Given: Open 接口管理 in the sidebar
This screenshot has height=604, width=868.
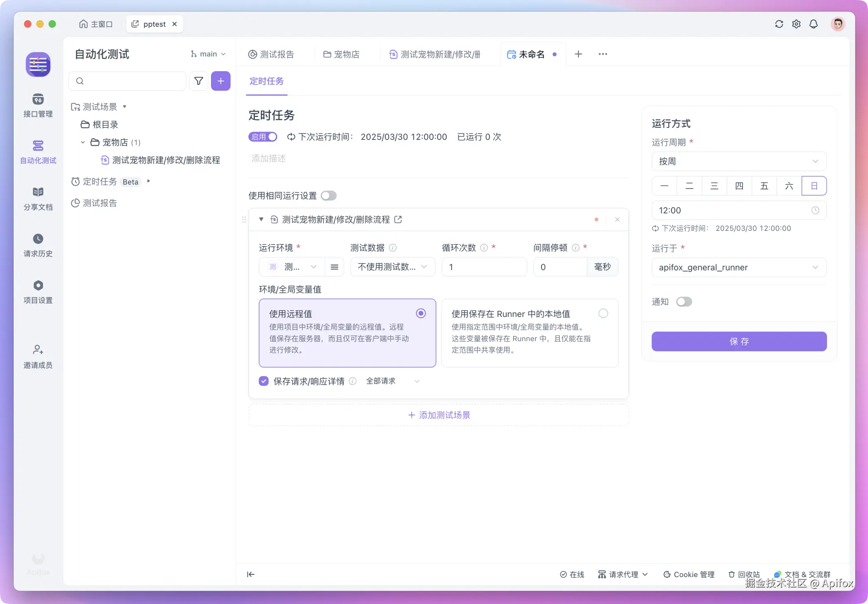Looking at the screenshot, I should (38, 105).
